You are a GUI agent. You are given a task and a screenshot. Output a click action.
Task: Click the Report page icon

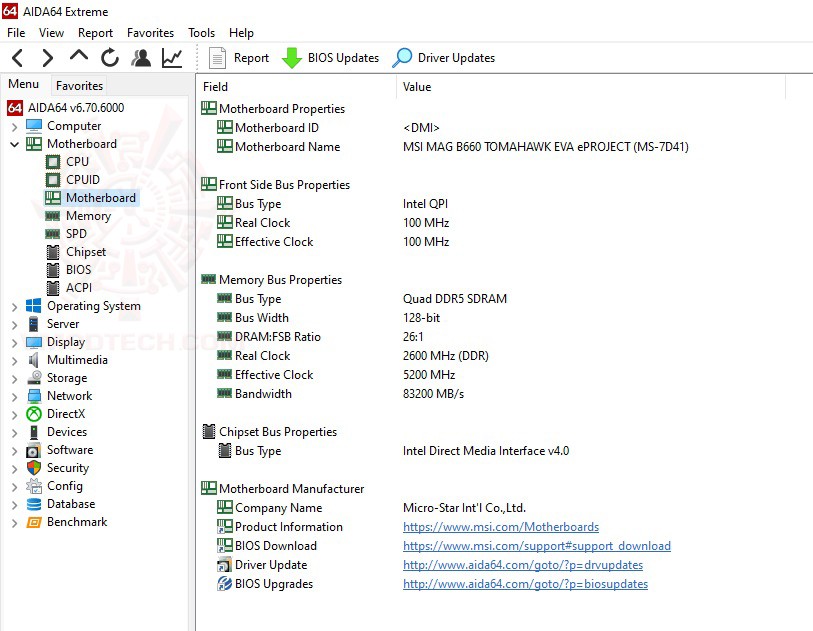click(x=217, y=58)
